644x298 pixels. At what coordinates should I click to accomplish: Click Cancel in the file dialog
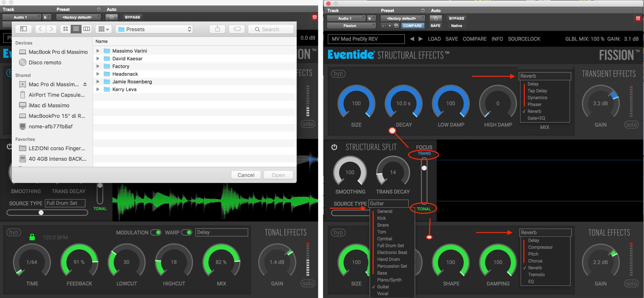pyautogui.click(x=246, y=175)
